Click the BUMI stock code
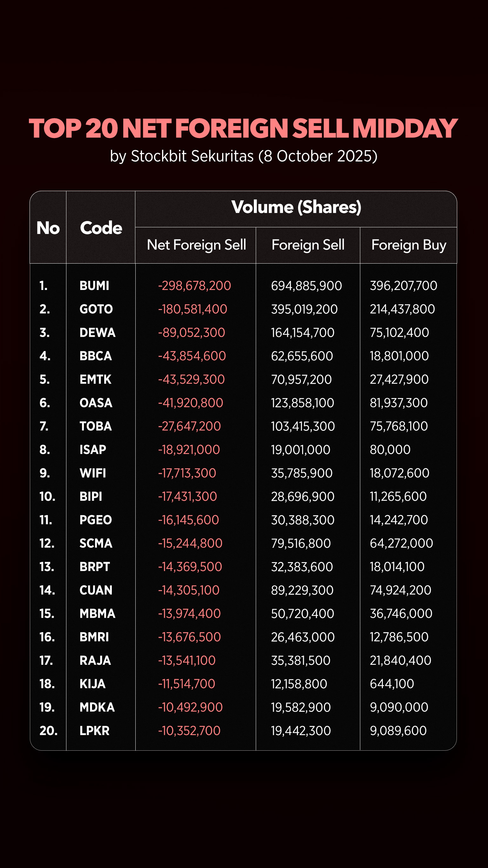This screenshot has width=488, height=868. [x=94, y=286]
